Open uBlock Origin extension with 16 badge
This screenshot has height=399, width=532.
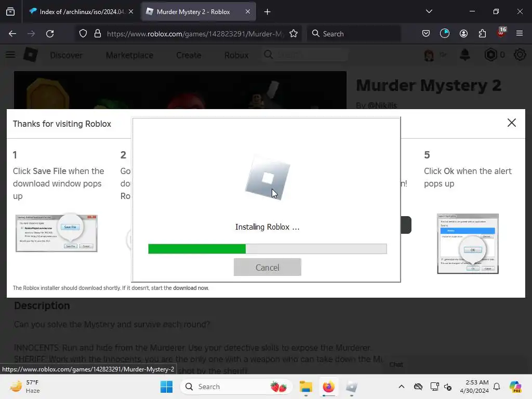(x=501, y=33)
